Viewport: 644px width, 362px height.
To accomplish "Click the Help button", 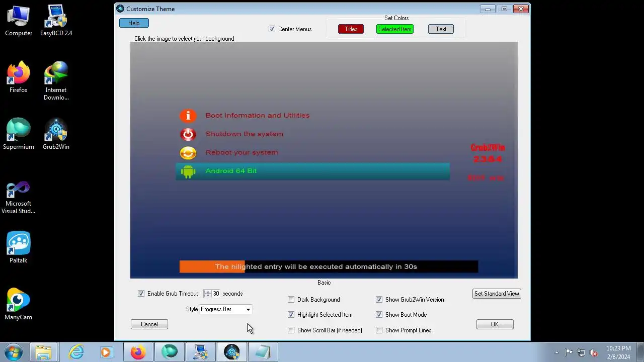I will [x=134, y=23].
